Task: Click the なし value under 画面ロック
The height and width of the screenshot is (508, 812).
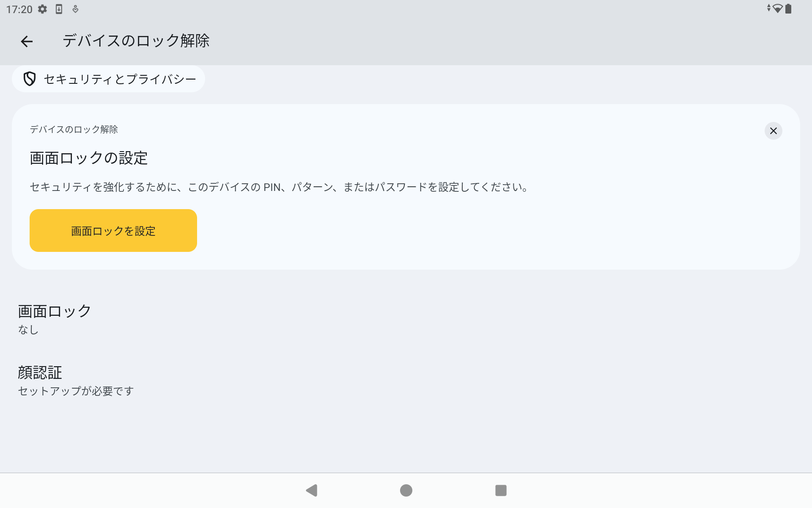Action: [x=28, y=329]
